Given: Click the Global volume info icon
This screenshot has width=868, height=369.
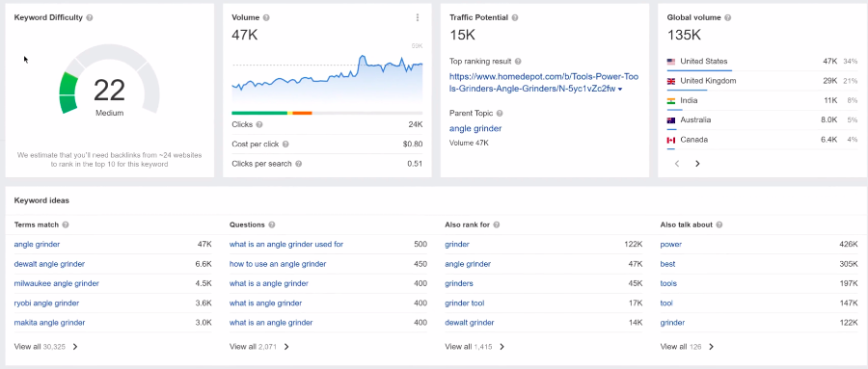Looking at the screenshot, I should (x=728, y=17).
